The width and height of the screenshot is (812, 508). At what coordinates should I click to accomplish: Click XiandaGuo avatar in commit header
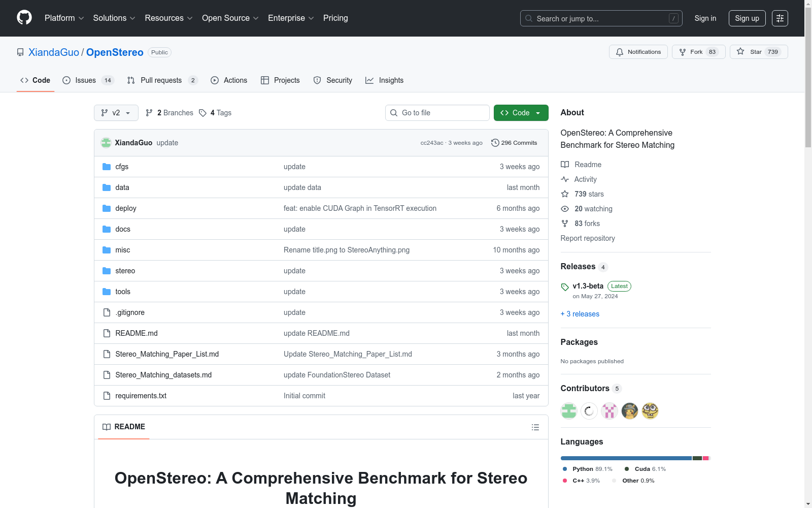click(x=106, y=143)
